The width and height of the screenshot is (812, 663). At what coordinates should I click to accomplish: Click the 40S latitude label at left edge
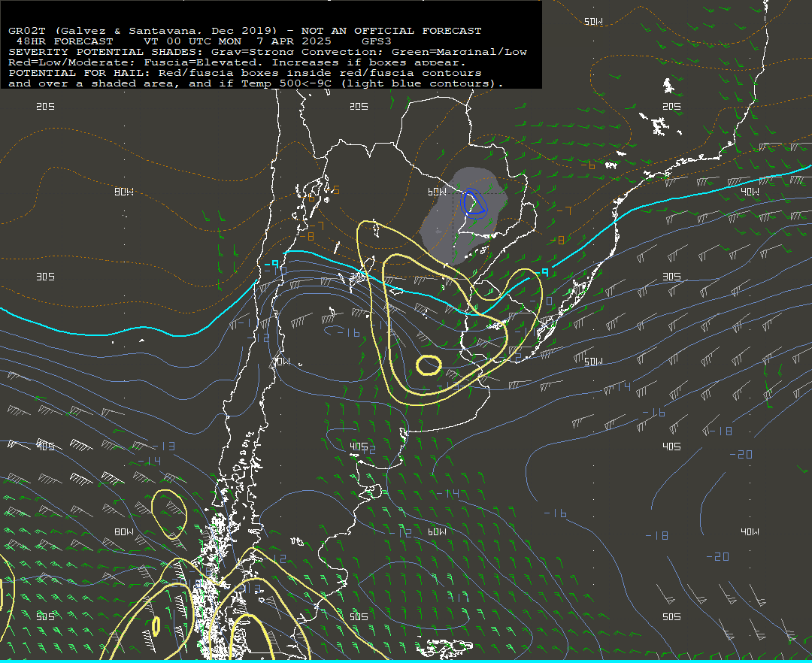tap(45, 447)
